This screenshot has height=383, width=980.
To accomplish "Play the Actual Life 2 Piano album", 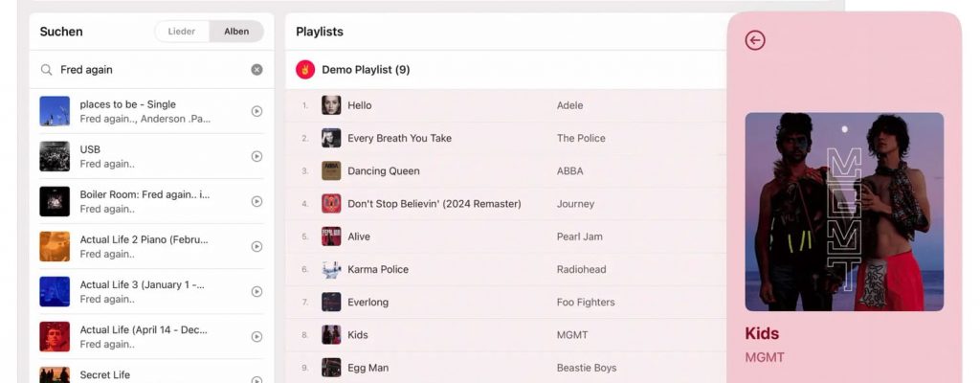I will (x=256, y=246).
